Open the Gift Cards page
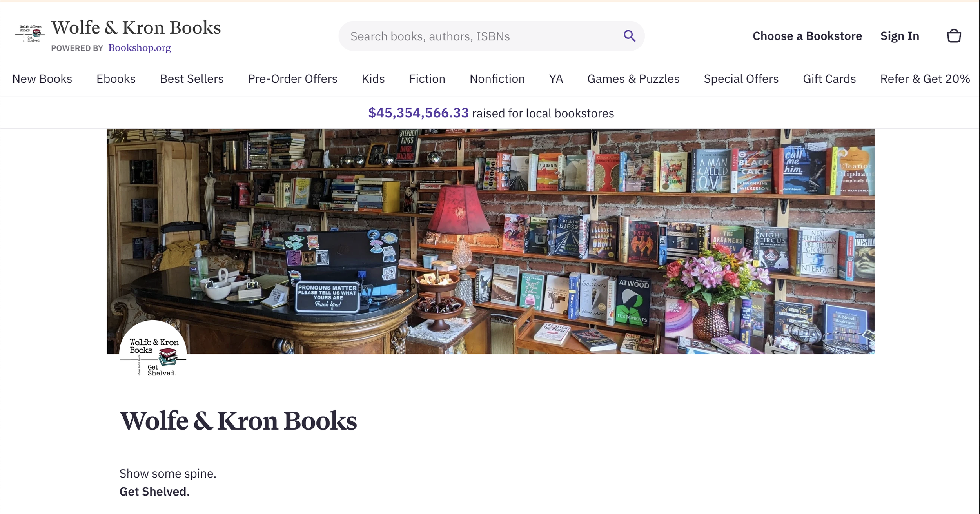Image resolution: width=980 pixels, height=514 pixels. click(x=829, y=79)
